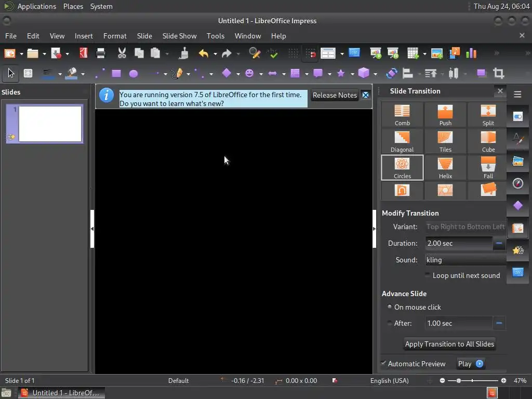Viewport: 532px width, 399px height.
Task: Click Clone Formatting paintbrush icon
Action: click(x=184, y=54)
